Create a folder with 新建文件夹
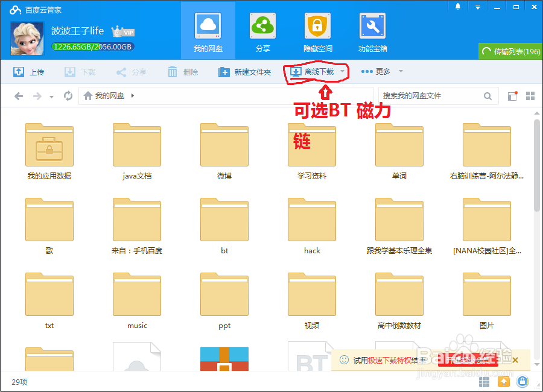 pos(244,72)
